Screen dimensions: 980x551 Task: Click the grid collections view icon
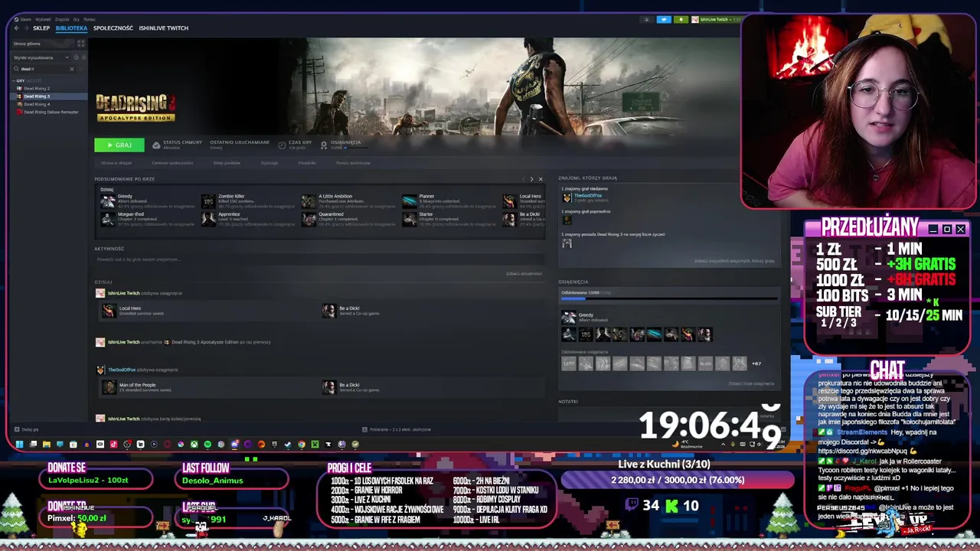(x=80, y=44)
